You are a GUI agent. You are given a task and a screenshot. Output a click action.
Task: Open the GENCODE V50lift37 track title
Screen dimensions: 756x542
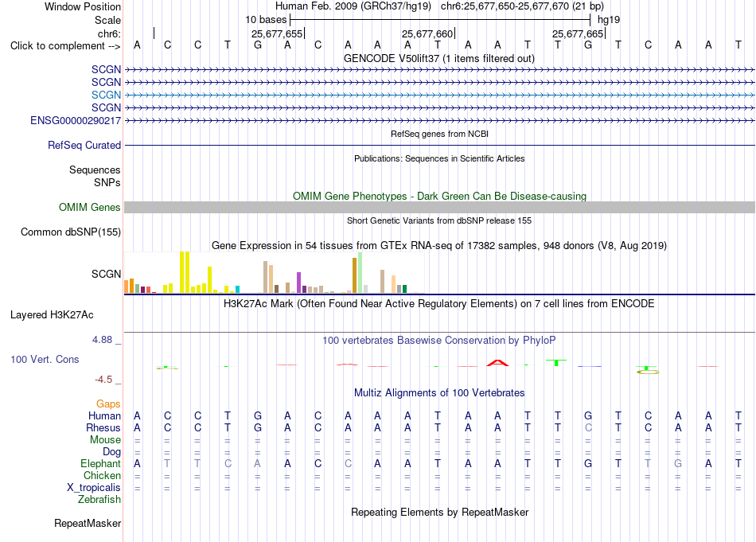click(439, 58)
